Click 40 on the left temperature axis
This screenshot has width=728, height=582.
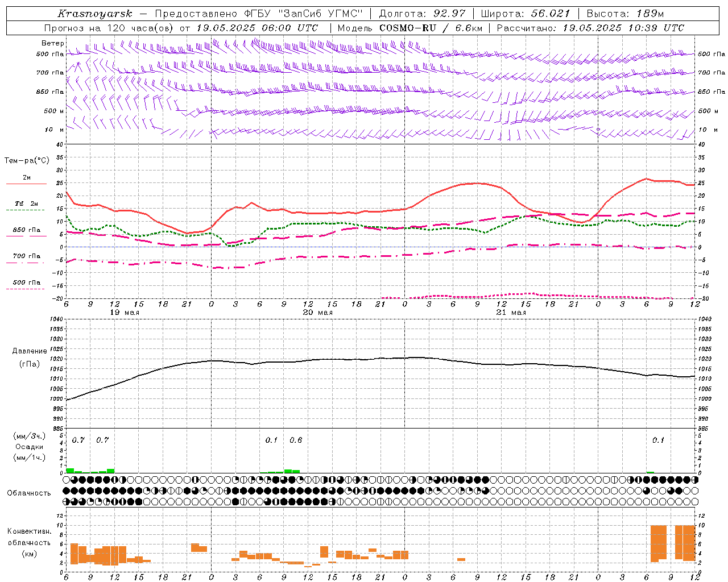coord(59,145)
